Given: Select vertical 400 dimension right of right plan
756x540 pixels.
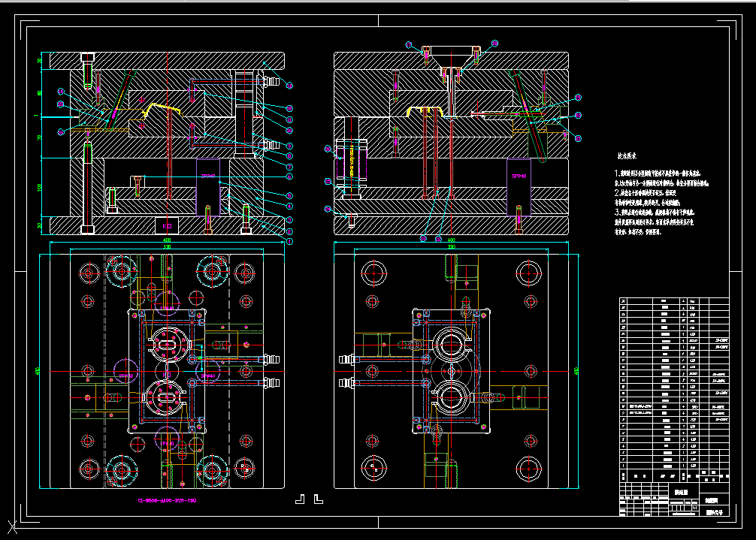Looking at the screenshot, I should 576,371.
